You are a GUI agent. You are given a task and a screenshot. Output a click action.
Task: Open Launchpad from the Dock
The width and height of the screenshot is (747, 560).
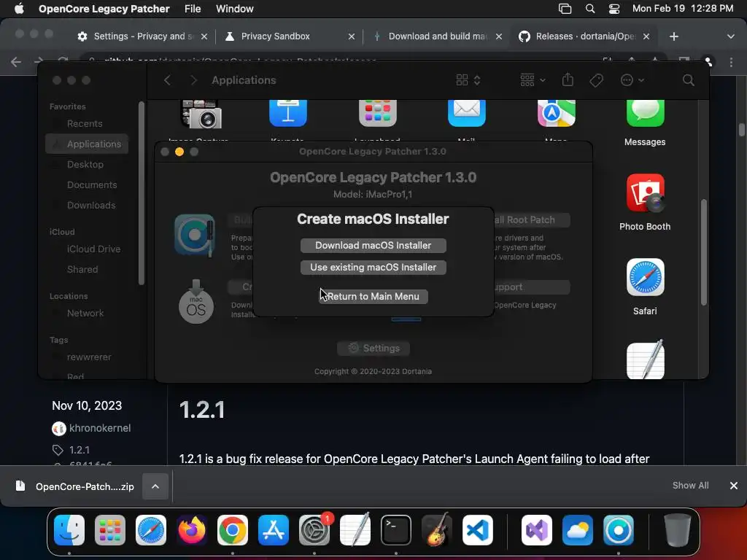click(110, 530)
